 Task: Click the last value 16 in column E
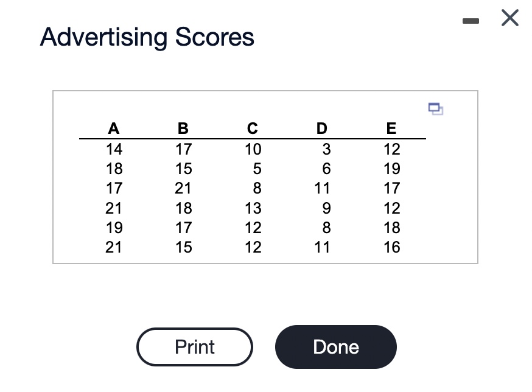click(392, 247)
